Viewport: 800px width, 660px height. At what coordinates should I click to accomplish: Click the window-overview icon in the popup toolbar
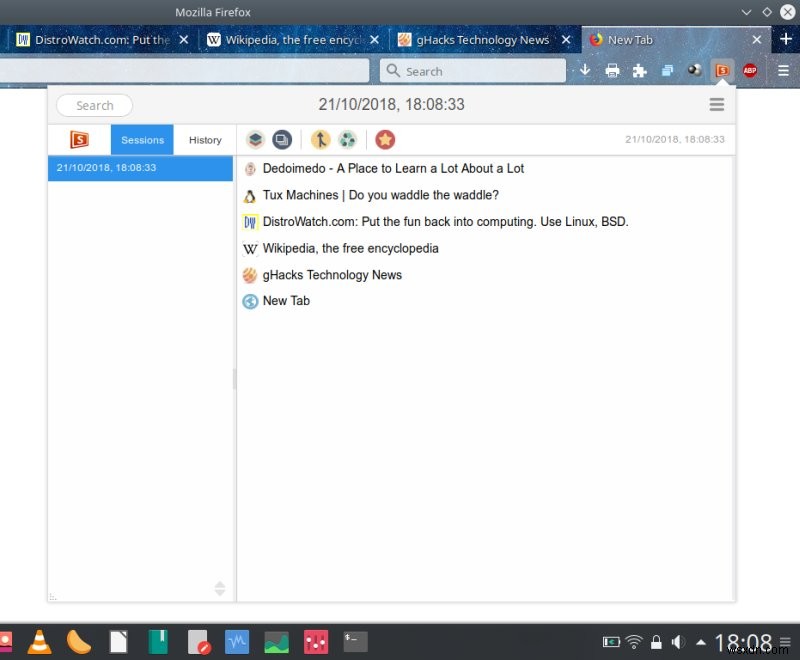point(281,140)
